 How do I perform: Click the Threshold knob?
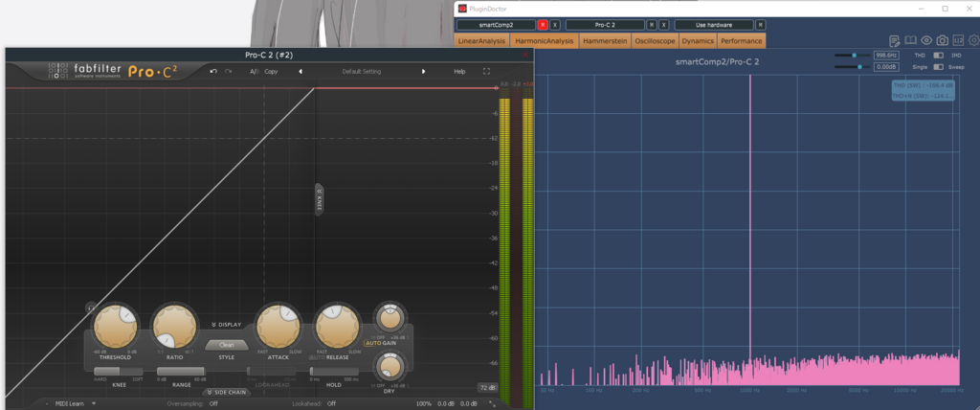(116, 327)
